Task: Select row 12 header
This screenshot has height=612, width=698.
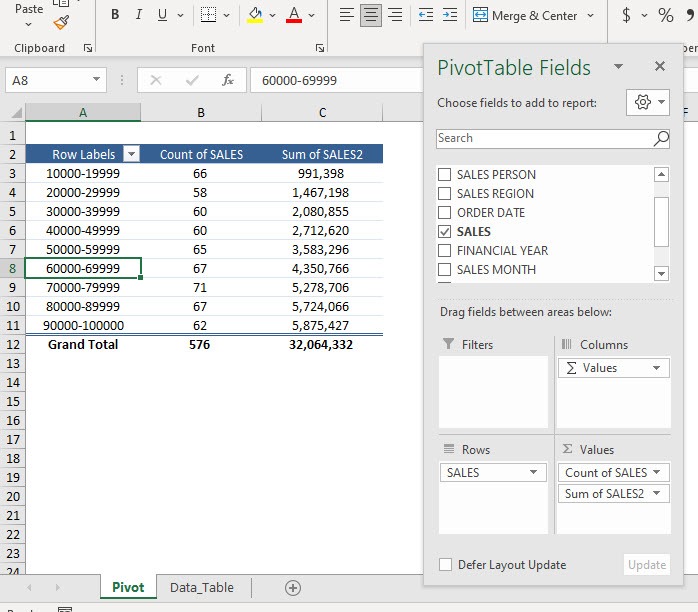Action: (13, 345)
